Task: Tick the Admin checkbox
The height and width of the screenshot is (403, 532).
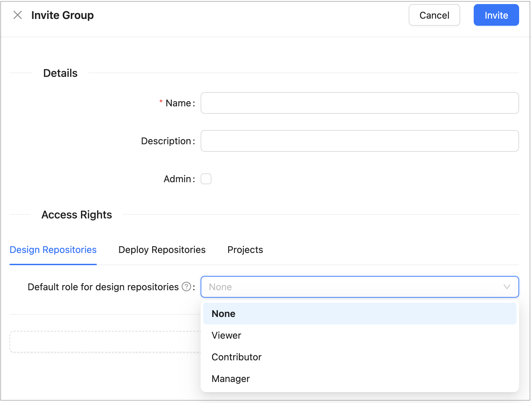Action: 206,179
